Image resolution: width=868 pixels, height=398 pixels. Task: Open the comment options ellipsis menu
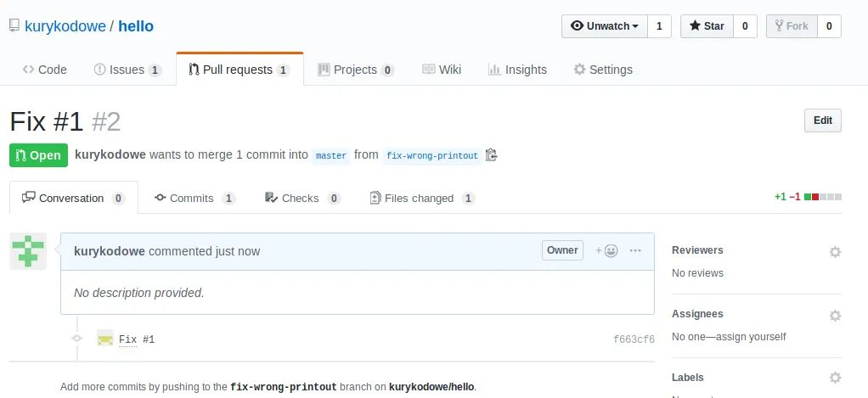coord(635,251)
